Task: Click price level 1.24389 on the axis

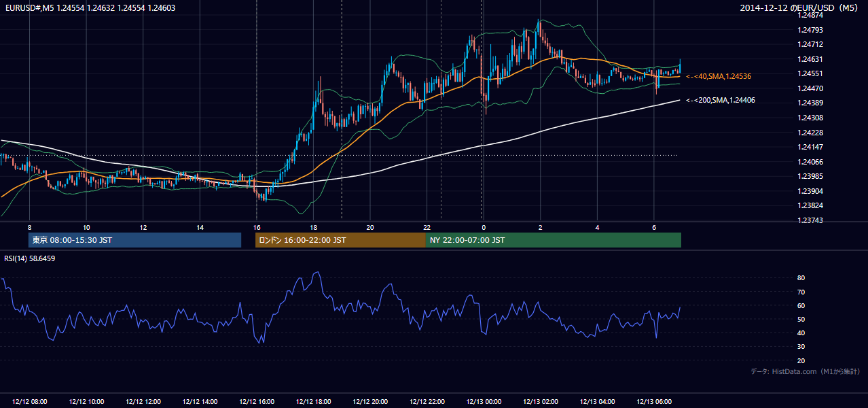Action: 810,103
